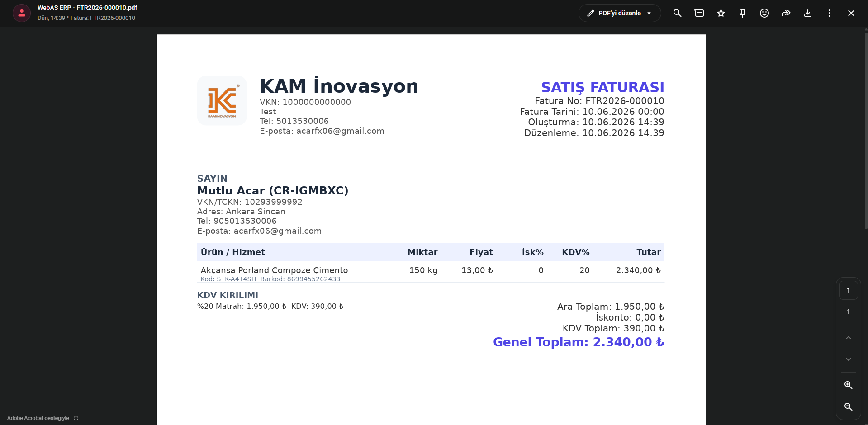This screenshot has height=425, width=868.
Task: Click the KDV KIRILIMI heading
Action: 228,295
